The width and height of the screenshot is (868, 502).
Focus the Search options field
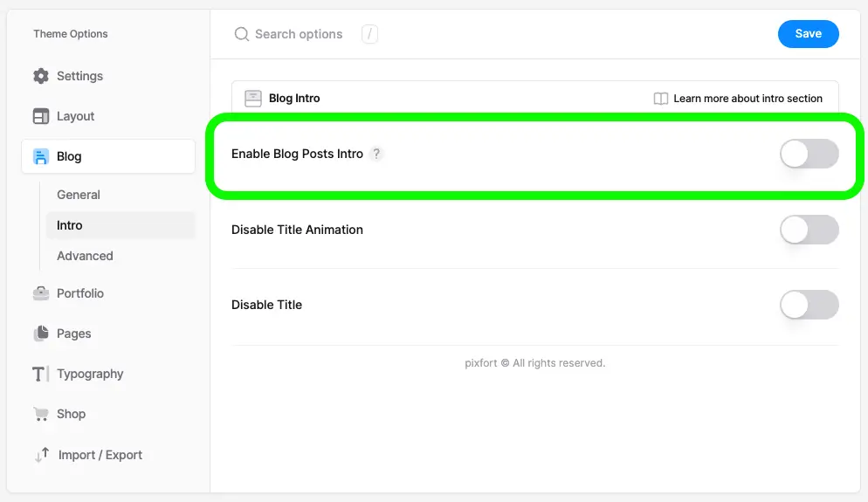(x=299, y=34)
